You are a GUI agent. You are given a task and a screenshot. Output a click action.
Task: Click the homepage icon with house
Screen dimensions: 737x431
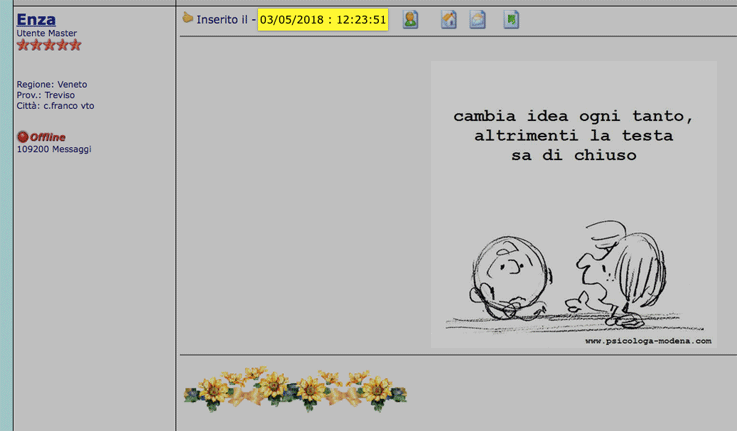pyautogui.click(x=448, y=20)
